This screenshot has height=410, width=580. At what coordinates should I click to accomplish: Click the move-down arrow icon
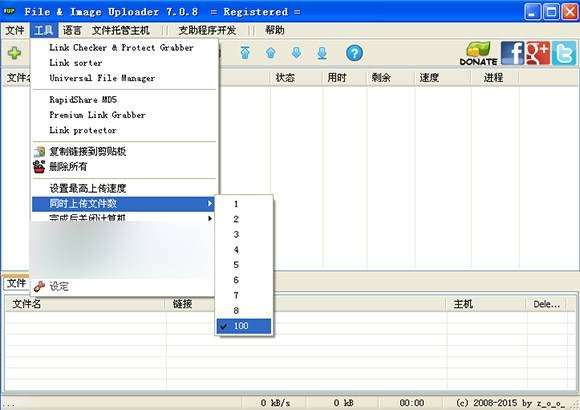click(296, 53)
